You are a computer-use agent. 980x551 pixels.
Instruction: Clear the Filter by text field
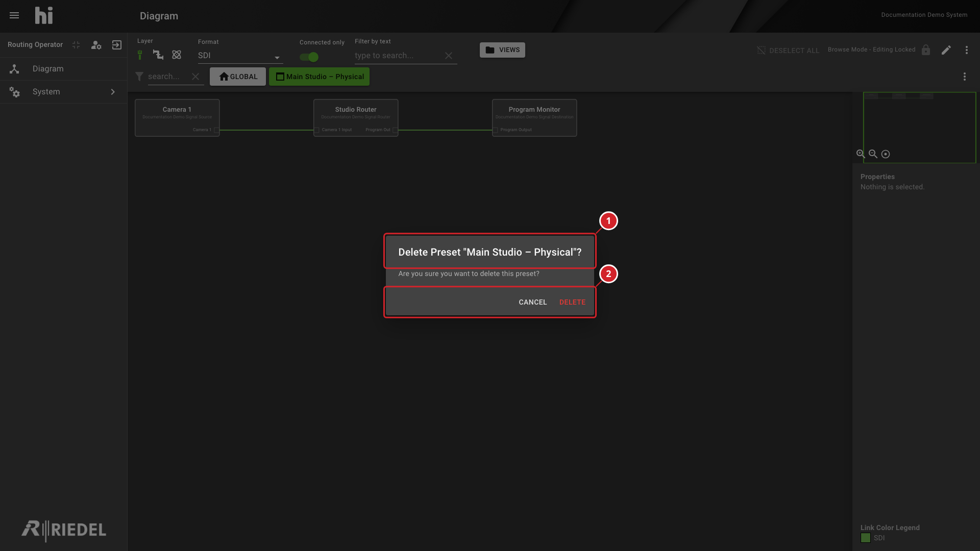[449, 56]
